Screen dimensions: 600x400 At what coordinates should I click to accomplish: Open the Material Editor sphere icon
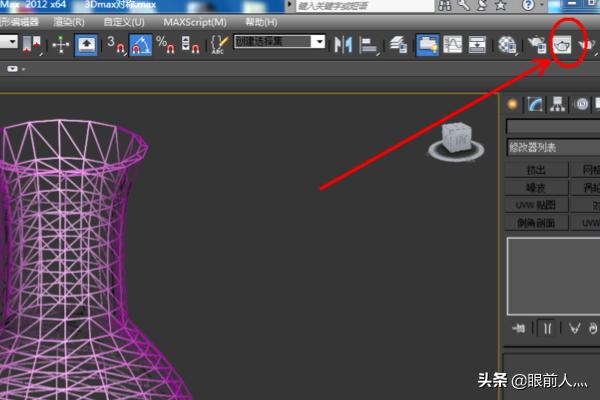click(x=507, y=46)
